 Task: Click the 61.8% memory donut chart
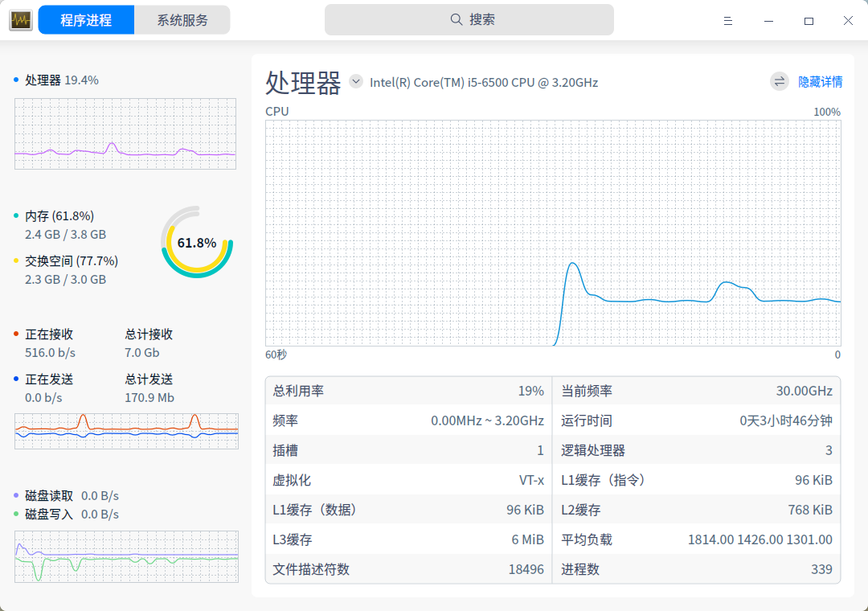197,241
